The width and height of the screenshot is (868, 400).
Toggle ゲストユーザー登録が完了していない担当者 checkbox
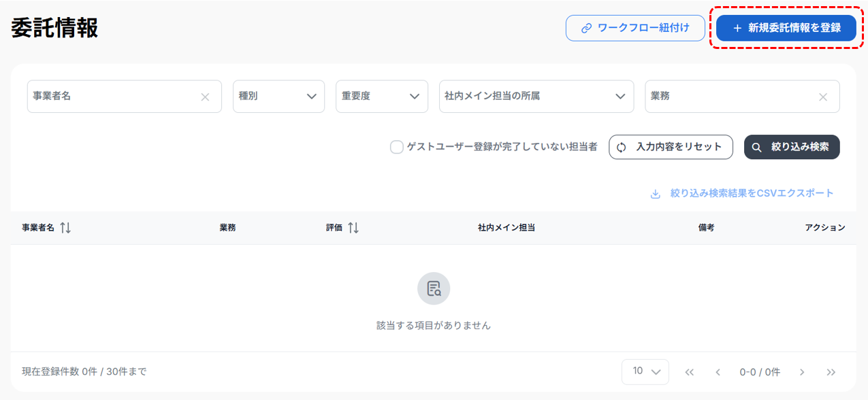click(x=396, y=147)
